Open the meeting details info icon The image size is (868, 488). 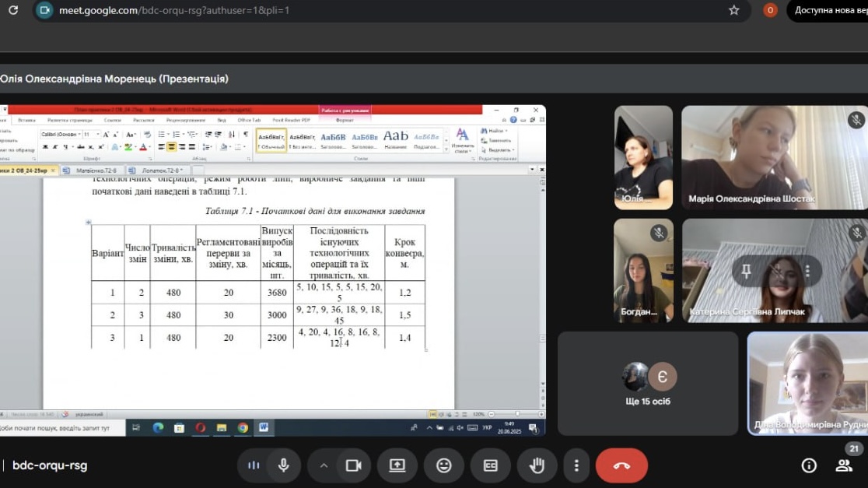coord(809,465)
